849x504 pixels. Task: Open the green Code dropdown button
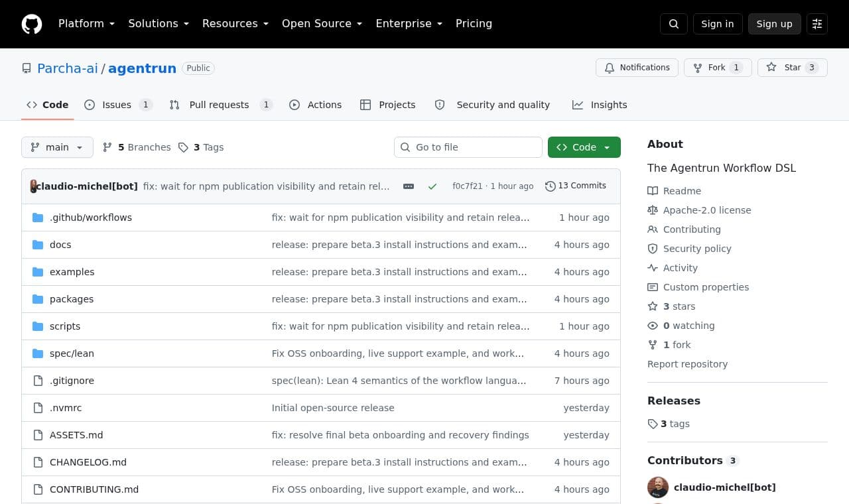click(584, 147)
